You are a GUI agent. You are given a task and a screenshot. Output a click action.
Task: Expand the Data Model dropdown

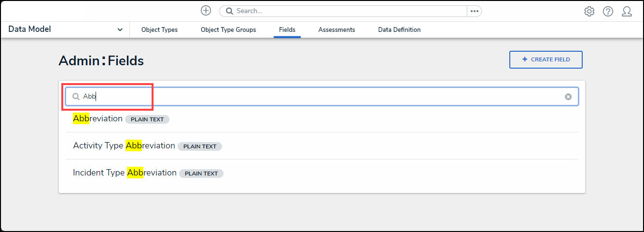(120, 30)
